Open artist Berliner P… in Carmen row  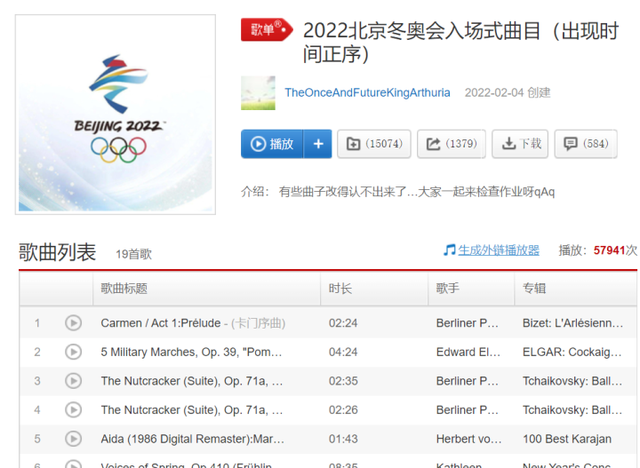click(x=467, y=323)
